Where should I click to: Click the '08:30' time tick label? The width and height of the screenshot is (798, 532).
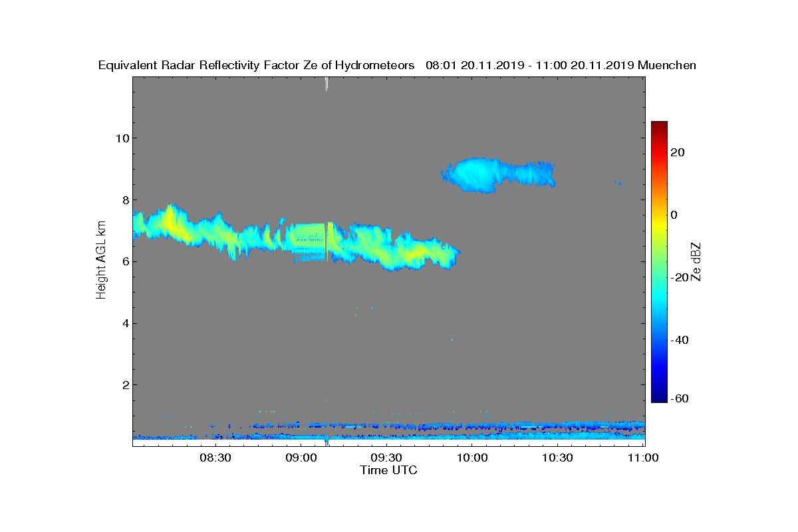tap(215, 458)
